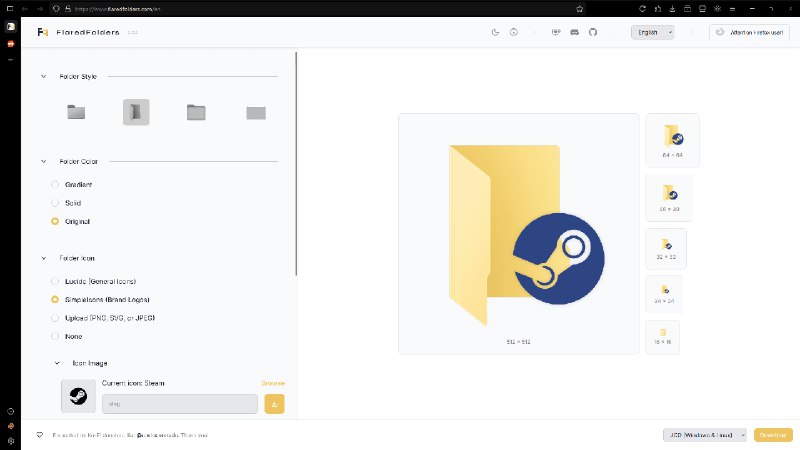Open the GitHub icon in the header
Screen dimensions: 800x450
click(593, 32)
